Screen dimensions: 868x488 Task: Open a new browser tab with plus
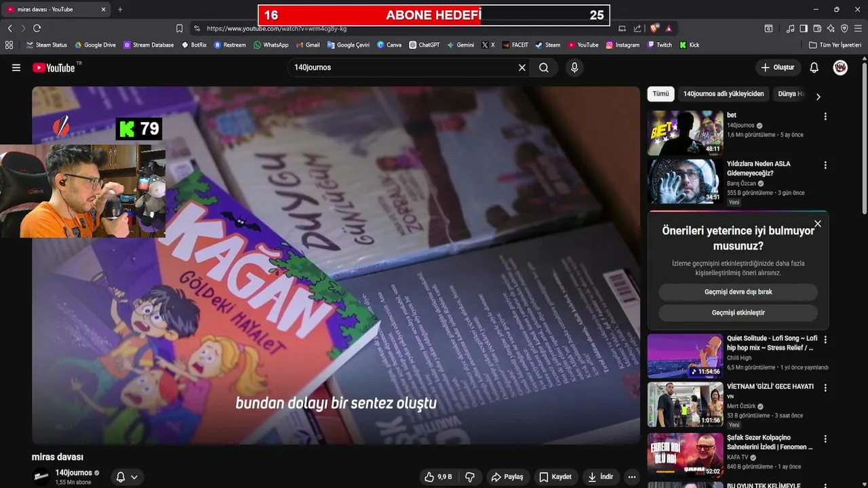tap(120, 9)
